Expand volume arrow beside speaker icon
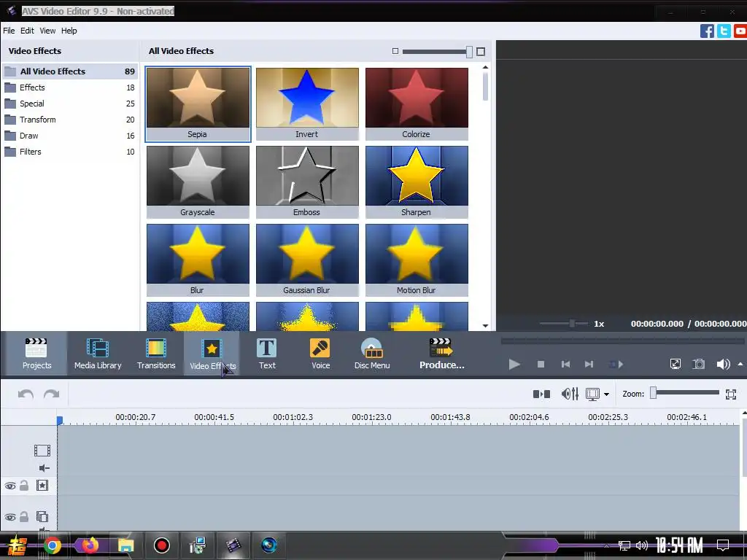 740,365
